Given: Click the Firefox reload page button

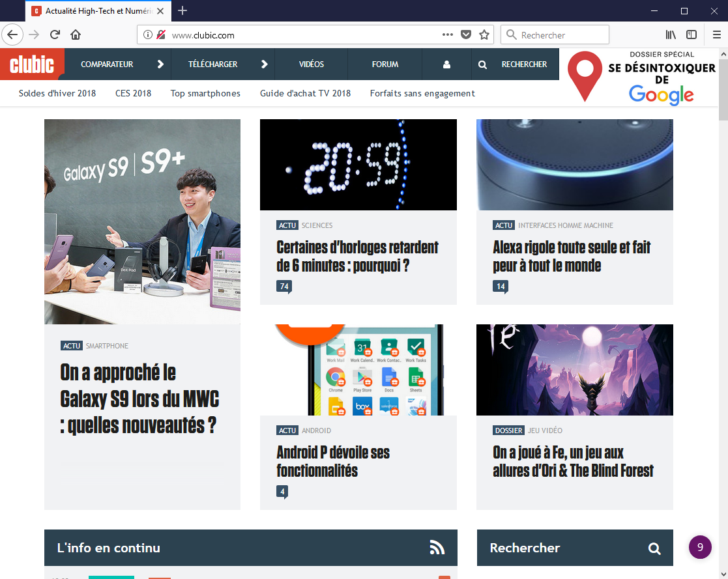Looking at the screenshot, I should pyautogui.click(x=55, y=35).
